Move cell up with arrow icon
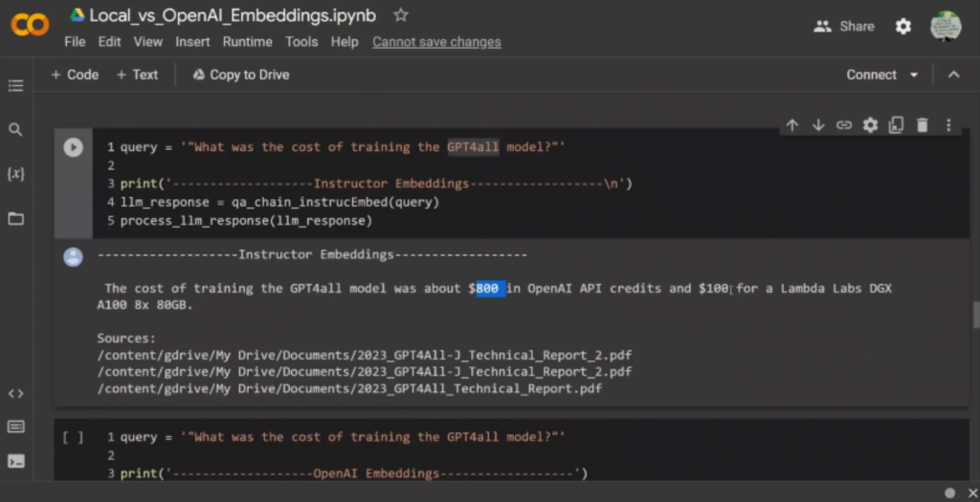This screenshot has height=502, width=980. pos(791,125)
